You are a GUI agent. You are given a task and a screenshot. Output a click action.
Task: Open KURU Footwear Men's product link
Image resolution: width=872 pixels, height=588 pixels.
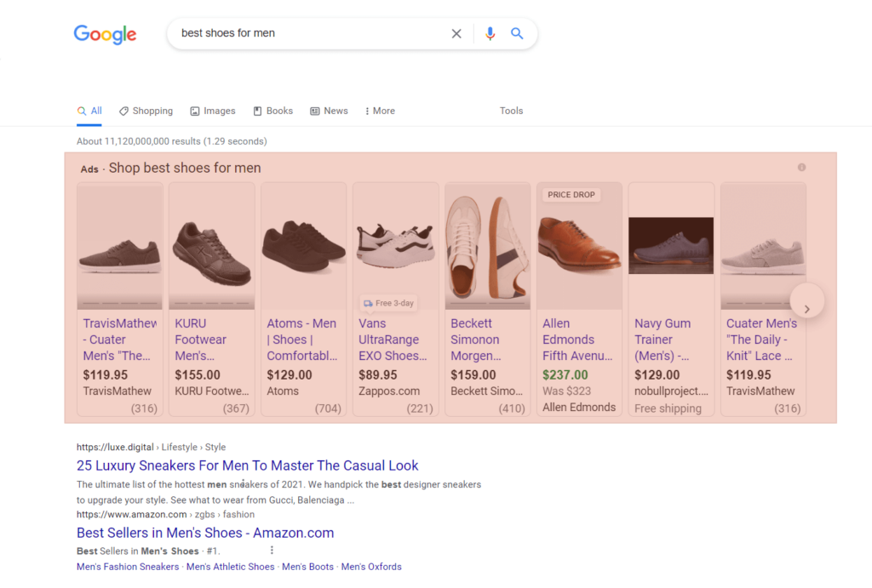(x=201, y=339)
